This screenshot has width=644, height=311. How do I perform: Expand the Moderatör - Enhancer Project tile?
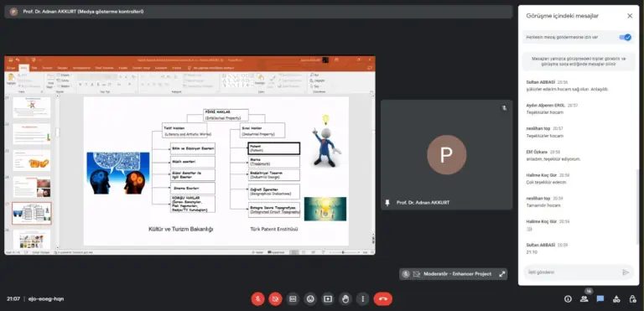(x=502, y=274)
